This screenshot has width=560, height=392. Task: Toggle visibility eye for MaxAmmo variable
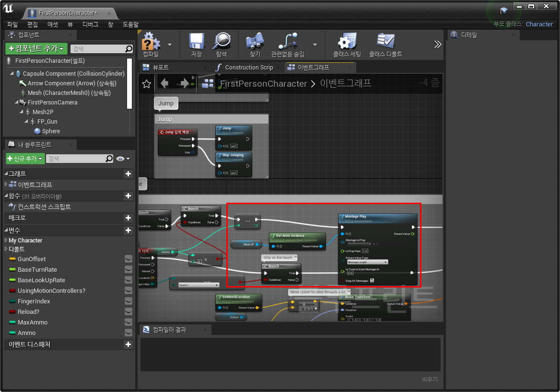128,323
